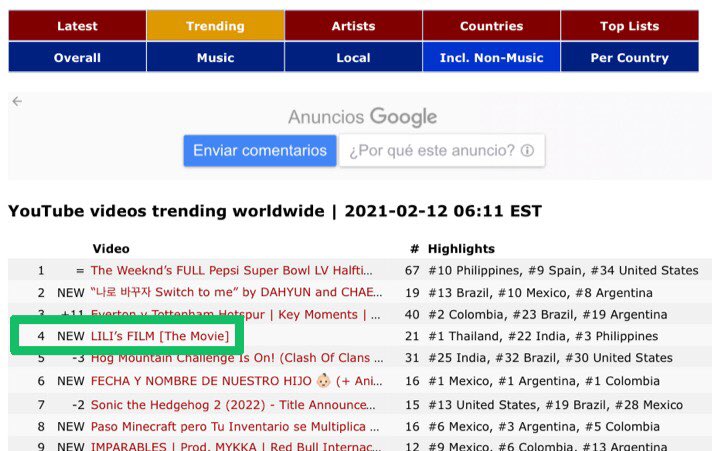This screenshot has width=712, height=451.
Task: Open the Sonic the Hedgehog 2 video link
Action: tap(233, 405)
